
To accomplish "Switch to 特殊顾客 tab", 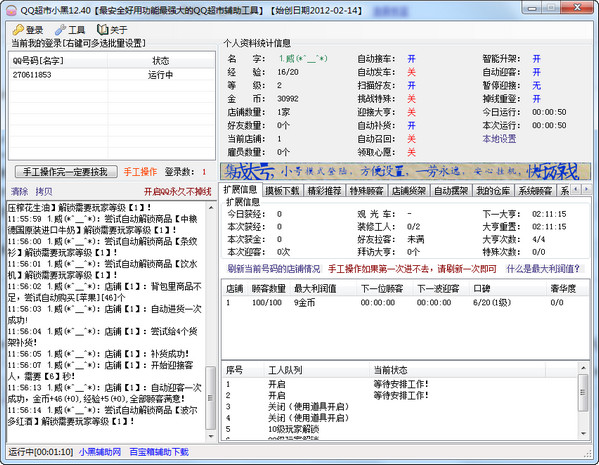I will pyautogui.click(x=366, y=190).
